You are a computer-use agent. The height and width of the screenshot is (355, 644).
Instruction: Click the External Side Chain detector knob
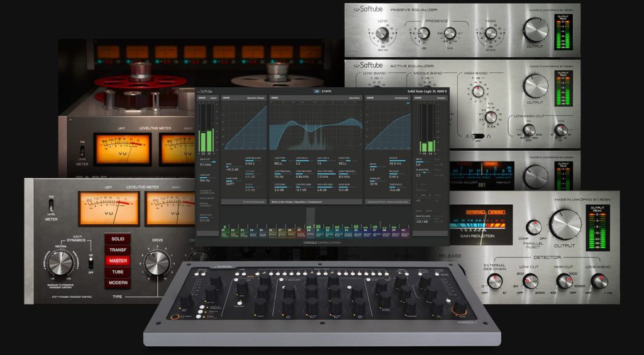[x=494, y=281]
